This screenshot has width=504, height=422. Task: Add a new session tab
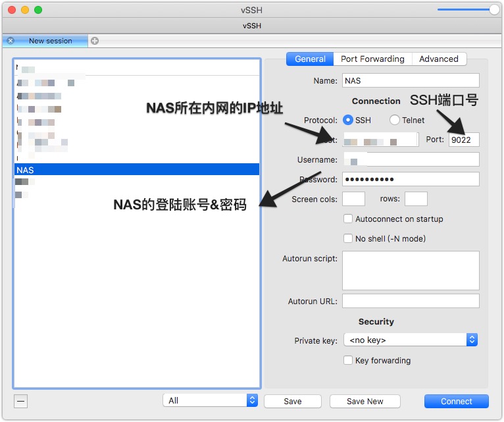(x=95, y=41)
